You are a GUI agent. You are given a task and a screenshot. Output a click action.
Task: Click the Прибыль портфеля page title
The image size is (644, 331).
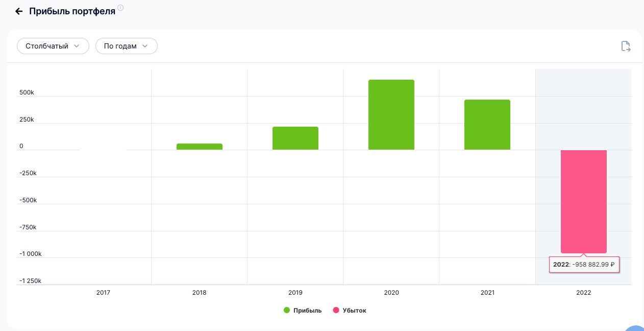click(72, 11)
